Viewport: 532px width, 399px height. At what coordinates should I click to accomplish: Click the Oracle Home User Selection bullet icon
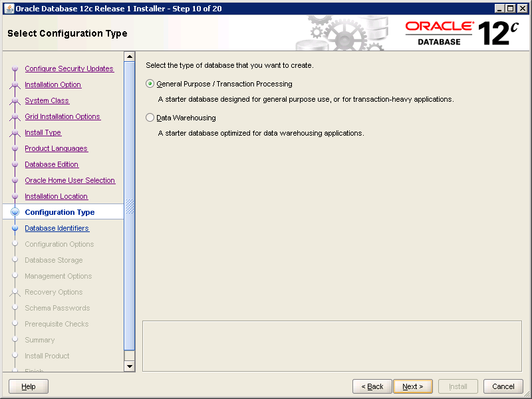[15, 180]
